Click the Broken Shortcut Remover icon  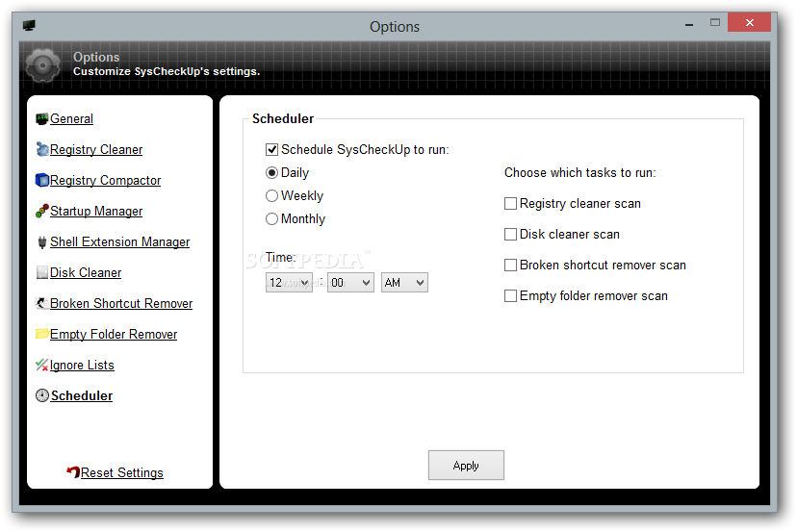click(41, 303)
